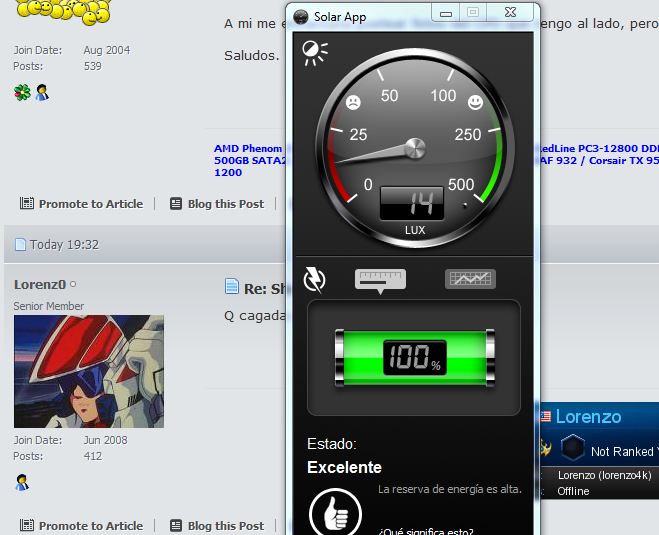This screenshot has width=659, height=535.
Task: Click the Solar App title bar icon
Action: (x=301, y=17)
